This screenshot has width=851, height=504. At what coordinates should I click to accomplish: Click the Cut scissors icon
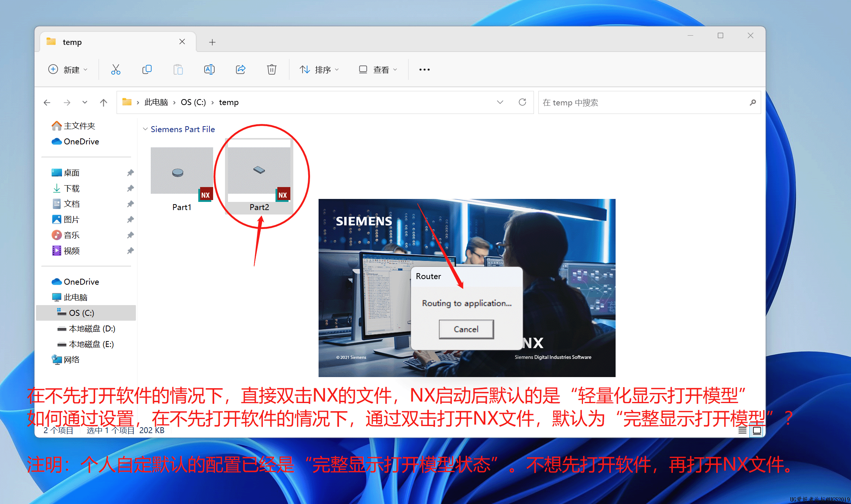coord(116,69)
